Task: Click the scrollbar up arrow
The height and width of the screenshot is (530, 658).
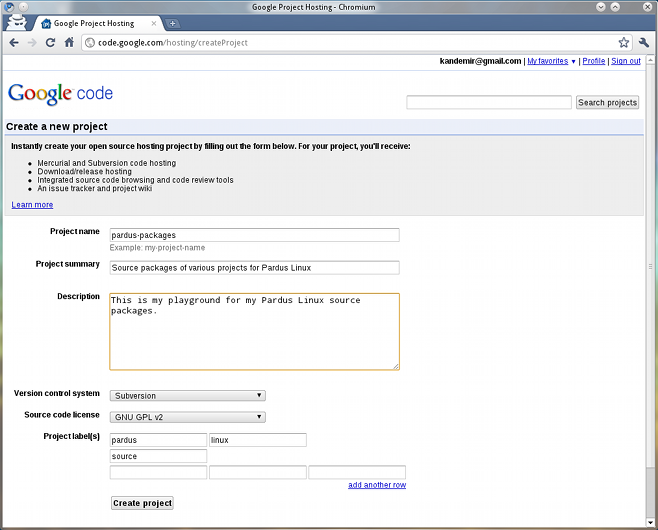Action: 650,60
